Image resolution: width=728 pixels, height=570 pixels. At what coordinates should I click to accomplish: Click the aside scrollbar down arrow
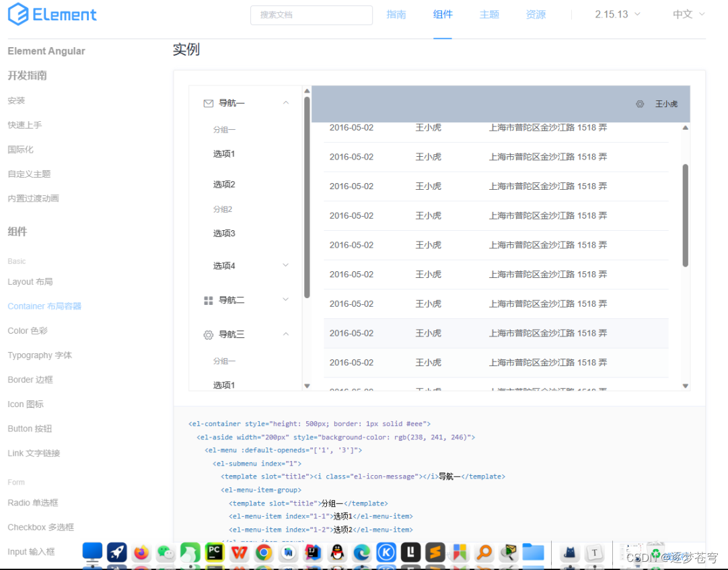click(x=307, y=386)
